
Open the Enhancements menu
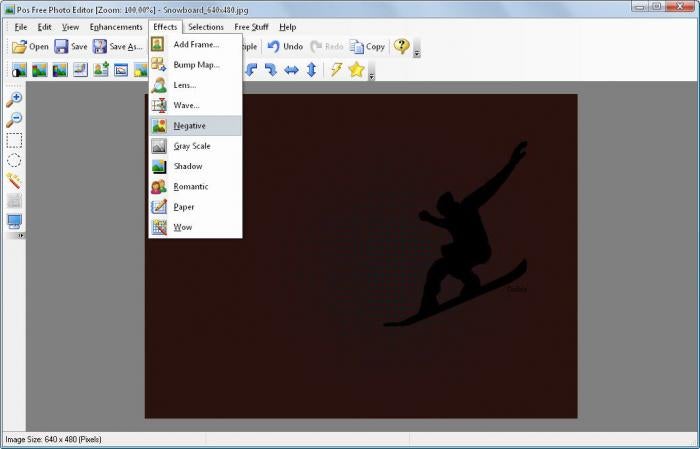click(116, 27)
